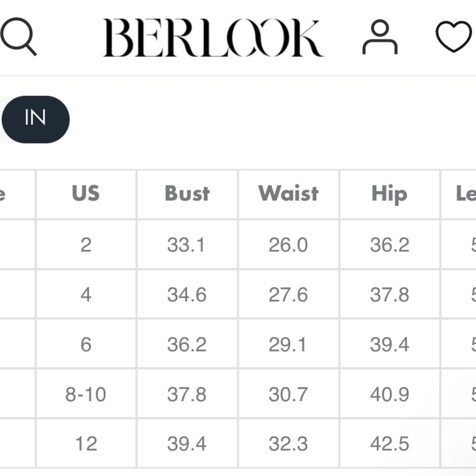This screenshot has width=476, height=476.
Task: Click Hip value 39.4 cell
Action: pos(389,344)
